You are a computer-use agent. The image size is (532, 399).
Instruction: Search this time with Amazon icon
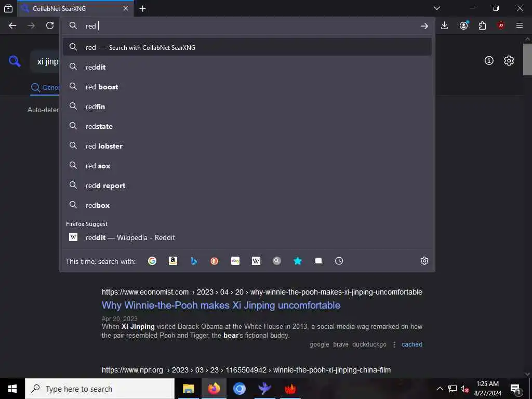click(173, 261)
